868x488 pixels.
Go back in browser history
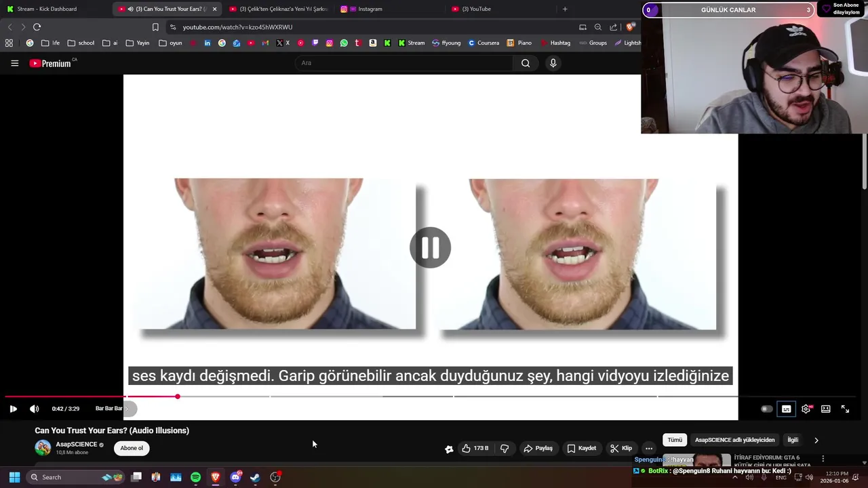[9, 27]
